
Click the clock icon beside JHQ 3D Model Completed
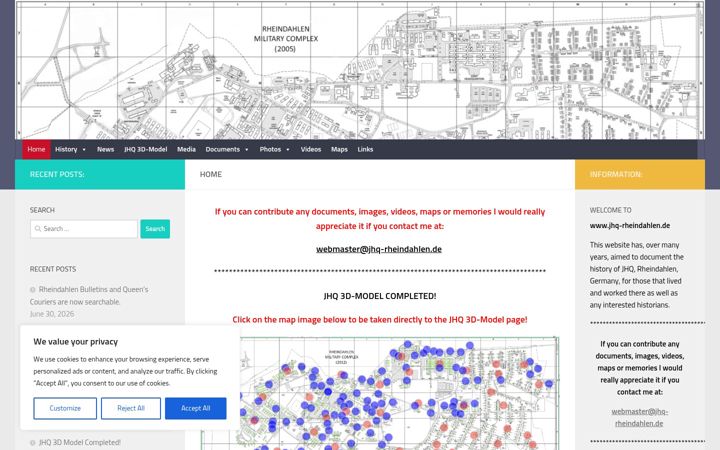33,443
